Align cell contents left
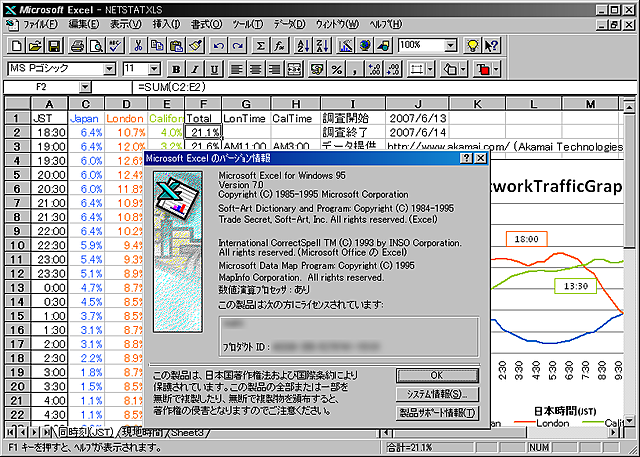This screenshot has width=640, height=457. pyautogui.click(x=237, y=69)
